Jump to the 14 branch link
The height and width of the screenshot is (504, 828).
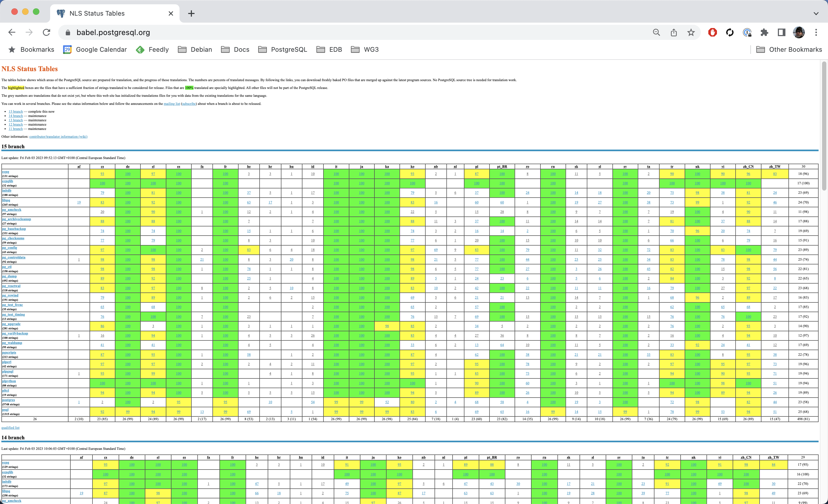point(15,116)
